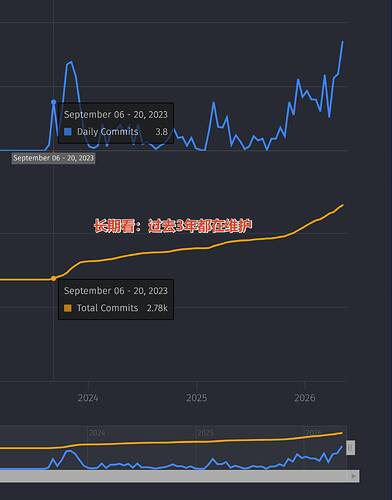Click the Total Commits tooltip date header
Screen dimensions: 392x500
click(x=116, y=291)
